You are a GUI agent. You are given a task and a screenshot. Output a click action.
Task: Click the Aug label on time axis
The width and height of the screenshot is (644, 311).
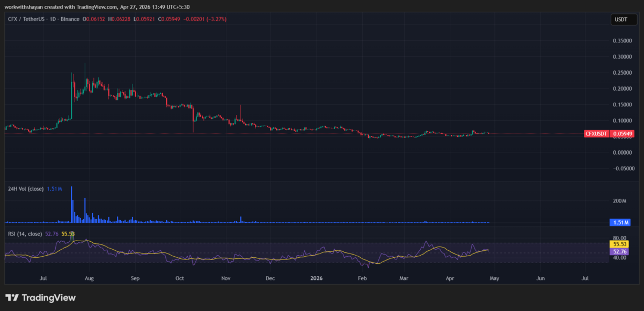click(x=90, y=279)
